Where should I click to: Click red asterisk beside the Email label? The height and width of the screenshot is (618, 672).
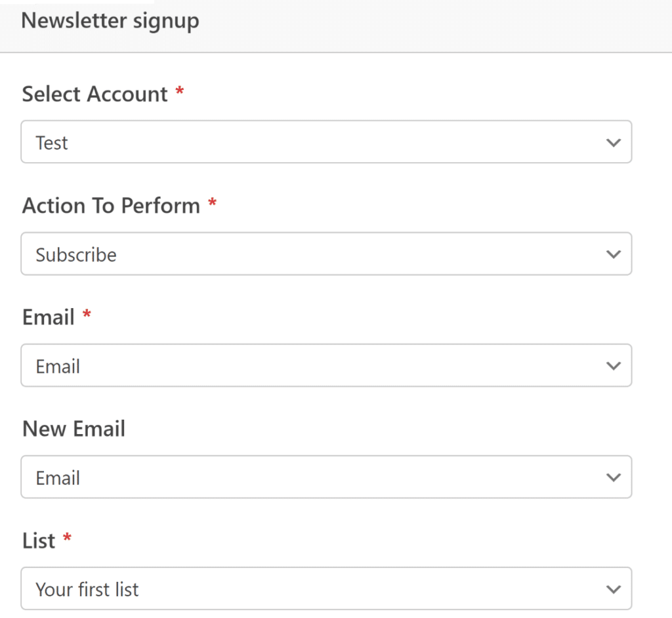[x=87, y=315]
